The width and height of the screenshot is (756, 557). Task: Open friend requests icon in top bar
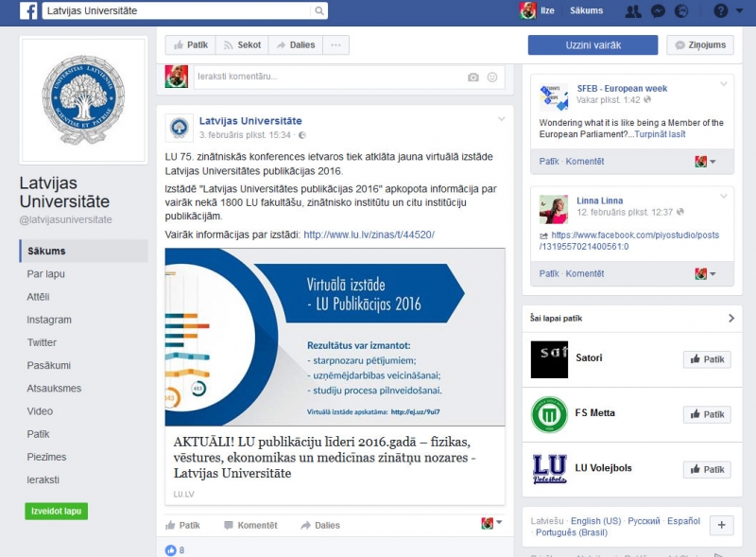pos(635,11)
